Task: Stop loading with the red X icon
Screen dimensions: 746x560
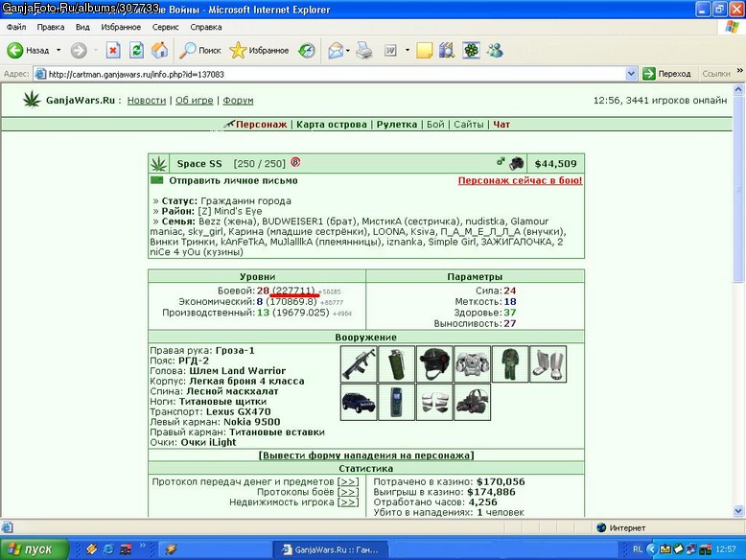Action: pyautogui.click(x=113, y=51)
